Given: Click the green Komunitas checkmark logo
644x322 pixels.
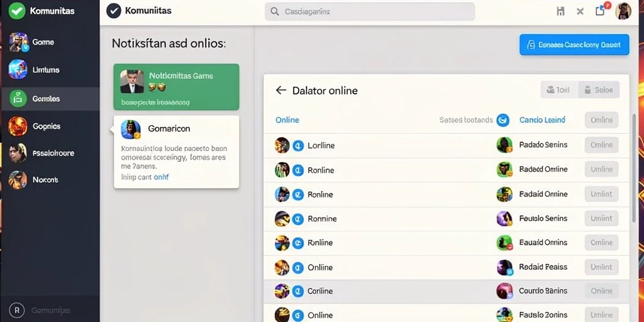Looking at the screenshot, I should click(16, 11).
